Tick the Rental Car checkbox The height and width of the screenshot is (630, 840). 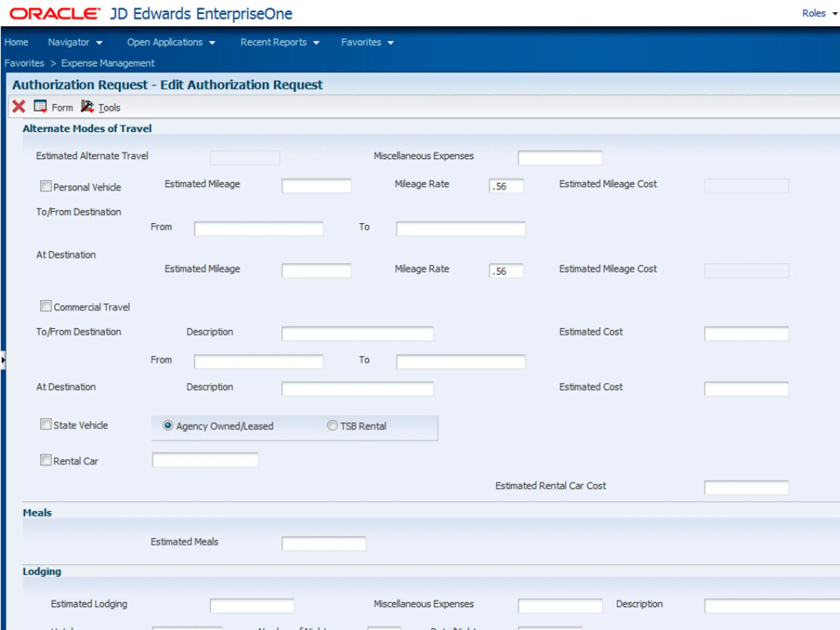coord(46,460)
